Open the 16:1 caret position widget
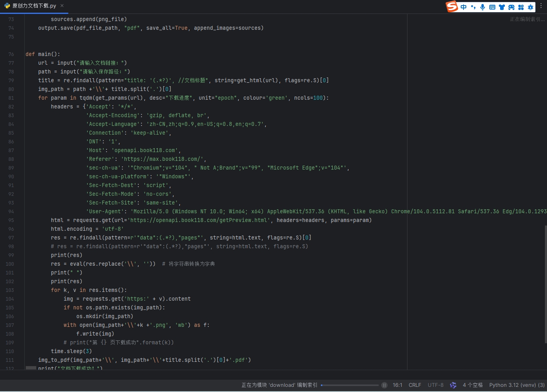The height and width of the screenshot is (392, 547). click(x=398, y=385)
